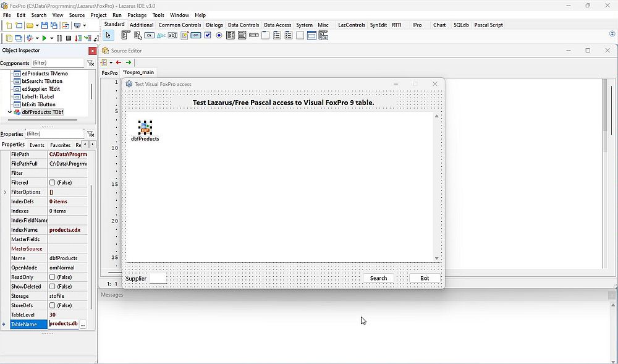This screenshot has width=618, height=364.
Task: Save the current file with floppy icon
Action: pos(44,25)
